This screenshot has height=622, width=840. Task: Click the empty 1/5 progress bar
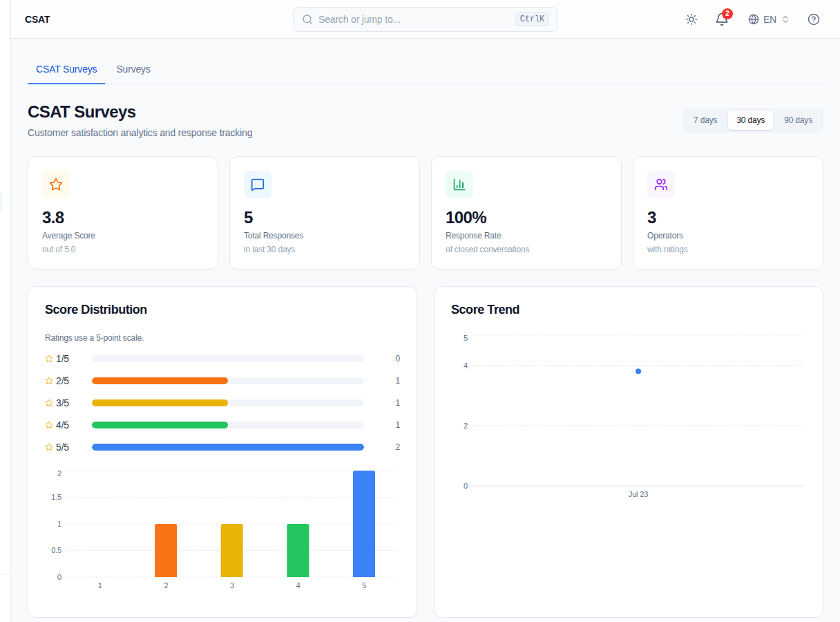[228, 359]
